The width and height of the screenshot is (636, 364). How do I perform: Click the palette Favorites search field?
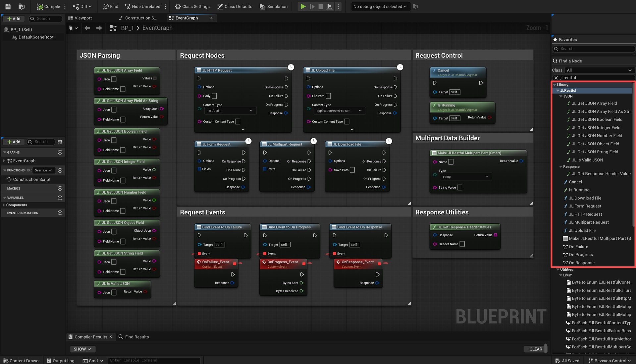pyautogui.click(x=594, y=49)
